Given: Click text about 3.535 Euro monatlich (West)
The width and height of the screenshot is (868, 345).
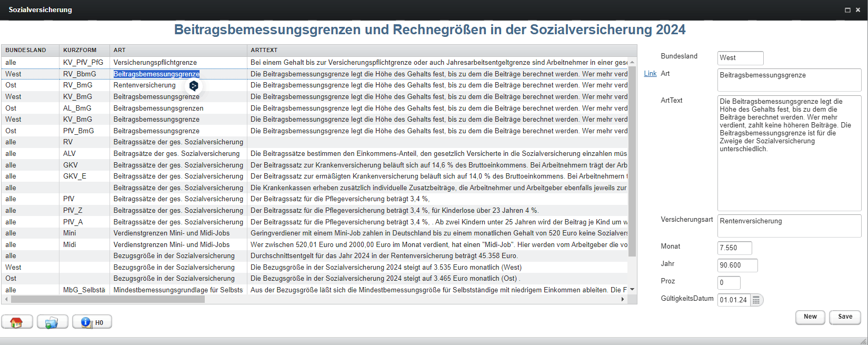Looking at the screenshot, I should click(386, 268).
